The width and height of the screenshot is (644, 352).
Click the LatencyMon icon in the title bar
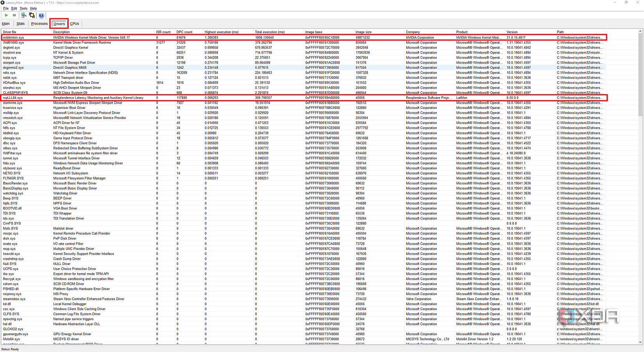(x=3, y=2)
